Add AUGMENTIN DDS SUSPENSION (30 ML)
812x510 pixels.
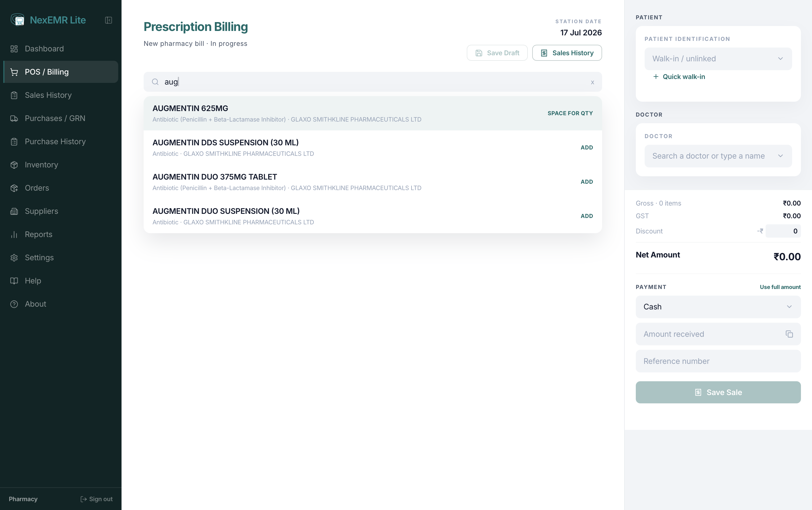point(586,148)
